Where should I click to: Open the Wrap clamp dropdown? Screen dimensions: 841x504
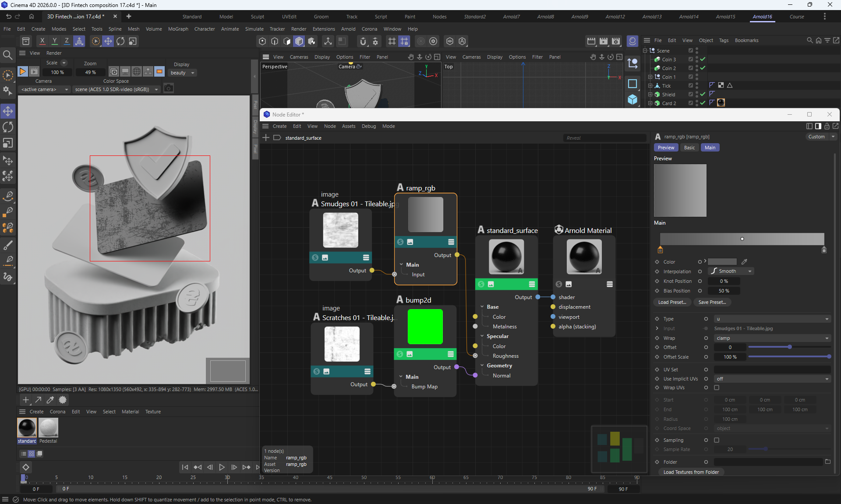coord(772,338)
